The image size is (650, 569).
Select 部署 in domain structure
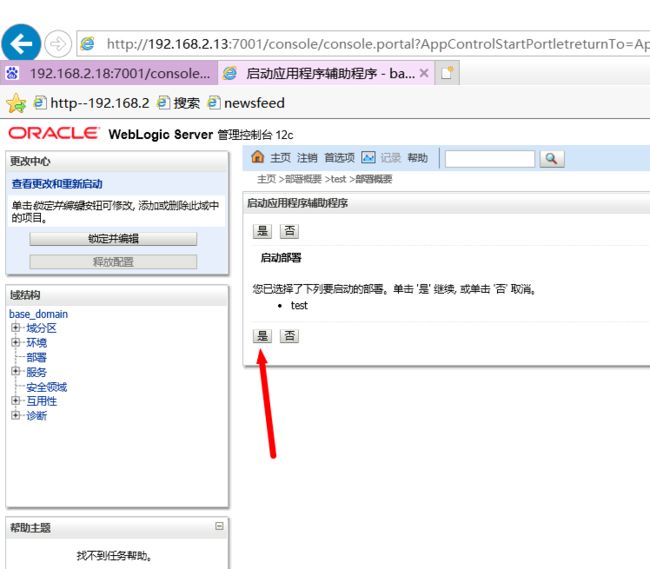click(36, 357)
